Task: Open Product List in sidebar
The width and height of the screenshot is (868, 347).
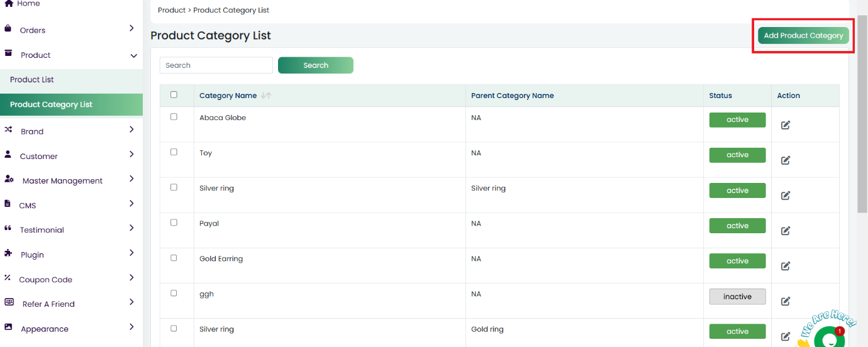Action: pos(32,80)
